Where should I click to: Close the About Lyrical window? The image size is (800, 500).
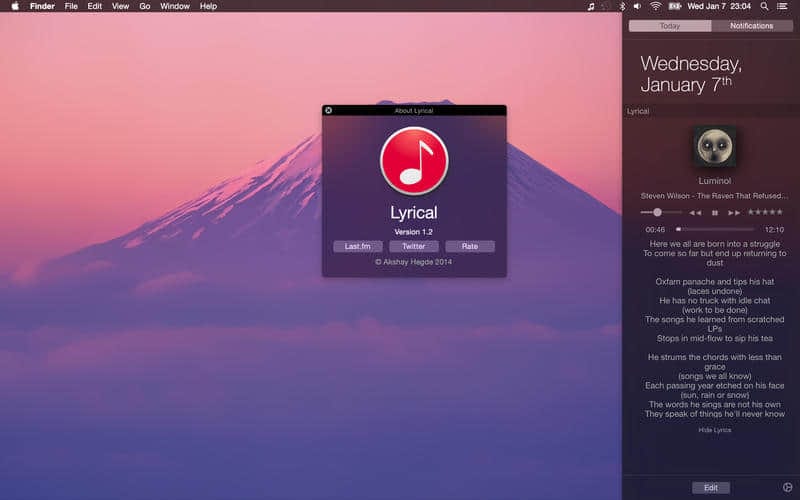pyautogui.click(x=329, y=110)
